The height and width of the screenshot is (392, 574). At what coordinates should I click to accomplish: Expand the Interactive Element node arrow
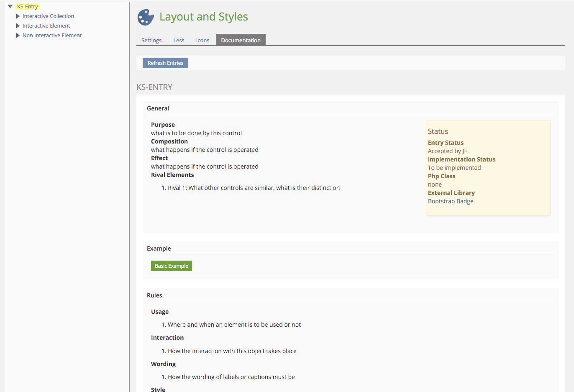(x=18, y=26)
